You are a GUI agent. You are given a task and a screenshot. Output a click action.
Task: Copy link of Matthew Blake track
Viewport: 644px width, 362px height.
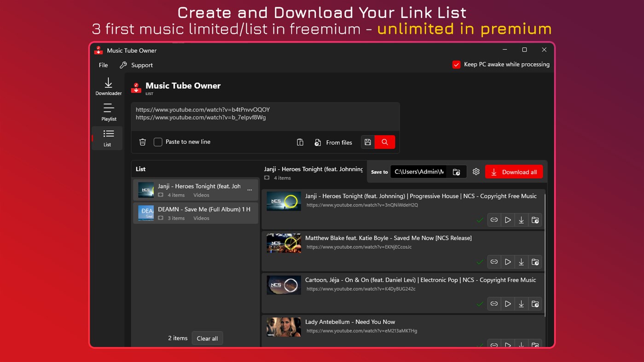click(493, 261)
